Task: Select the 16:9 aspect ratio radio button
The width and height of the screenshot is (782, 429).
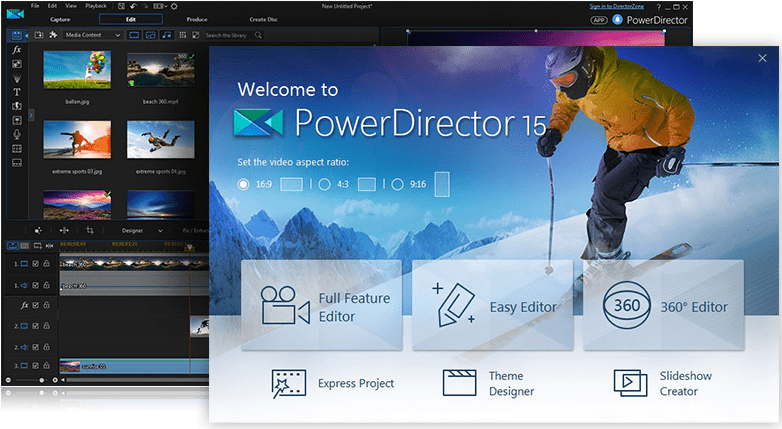Action: tap(243, 185)
